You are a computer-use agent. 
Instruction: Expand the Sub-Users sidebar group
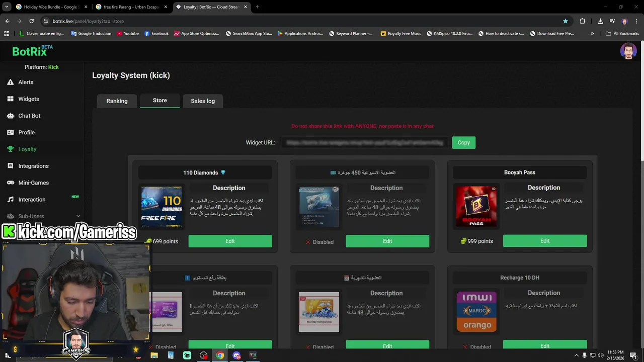43,216
